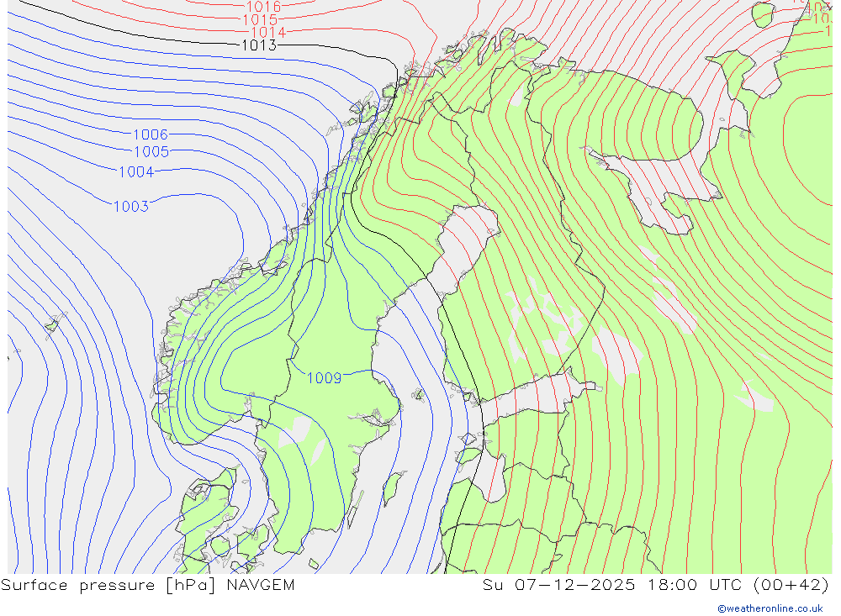Click the 1009 isobar label over Sweden
This screenshot has height=616, width=841.
click(x=324, y=378)
